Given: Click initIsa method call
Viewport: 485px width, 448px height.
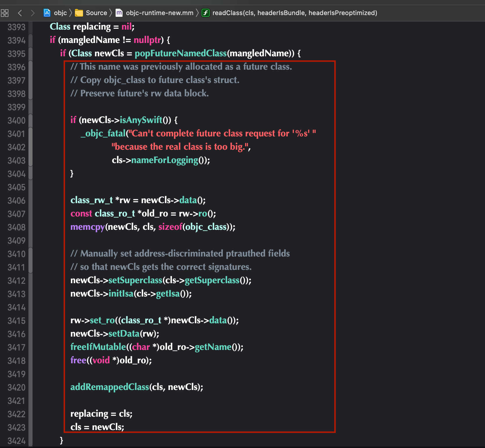Looking at the screenshot, I should click(121, 293).
